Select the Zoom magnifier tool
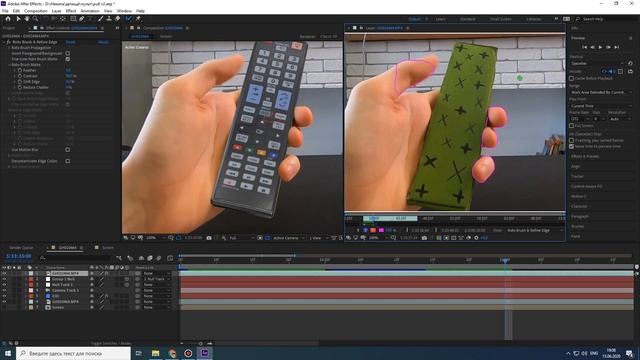This screenshot has width=640, height=360. pos(36,19)
